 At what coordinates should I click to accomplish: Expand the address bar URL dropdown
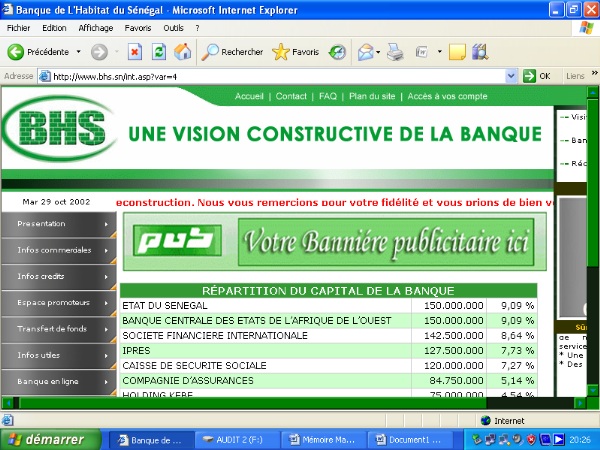[x=511, y=76]
